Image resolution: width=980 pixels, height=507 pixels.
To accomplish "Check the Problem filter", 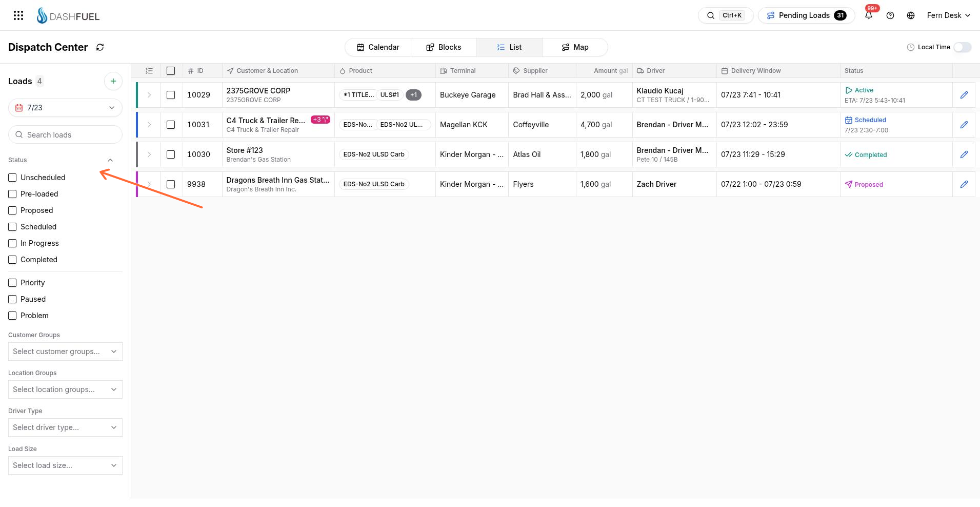I will point(12,316).
